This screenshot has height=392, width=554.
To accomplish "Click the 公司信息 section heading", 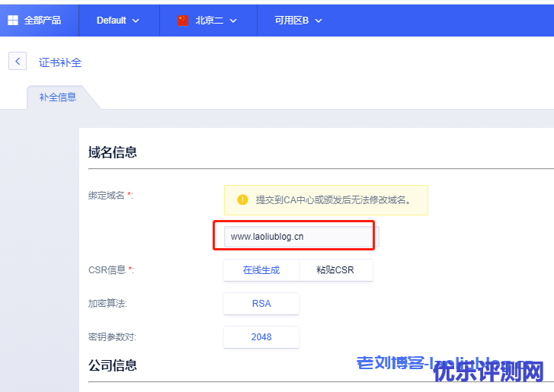I will pos(113,365).
